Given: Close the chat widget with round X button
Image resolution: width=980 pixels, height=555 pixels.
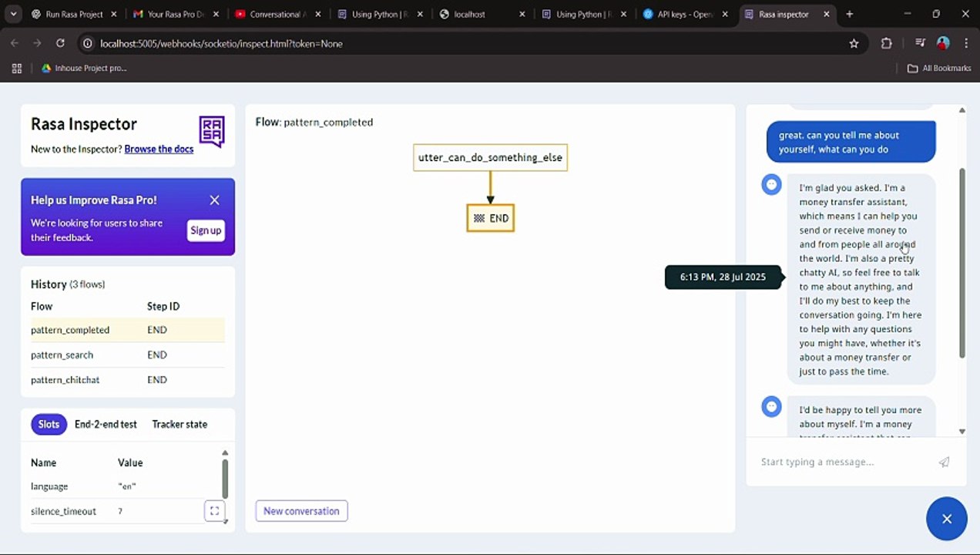Looking at the screenshot, I should click(x=946, y=519).
